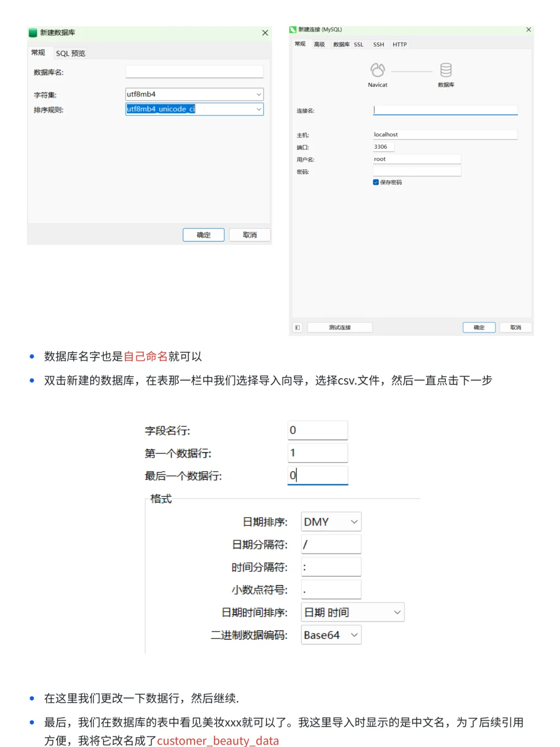Click the 数据库 database icon in connection diagram
Image resolution: width=560 pixels, height=747 pixels.
446,69
